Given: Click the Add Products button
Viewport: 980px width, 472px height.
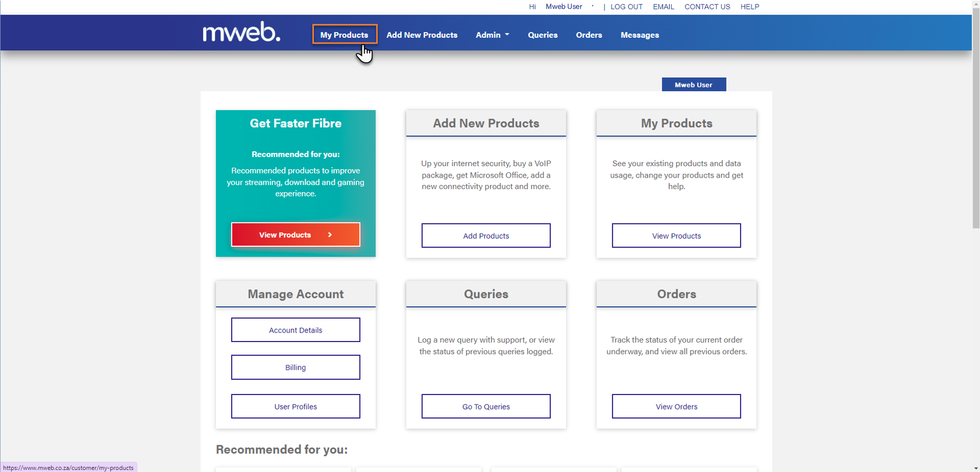Looking at the screenshot, I should click(x=486, y=236).
